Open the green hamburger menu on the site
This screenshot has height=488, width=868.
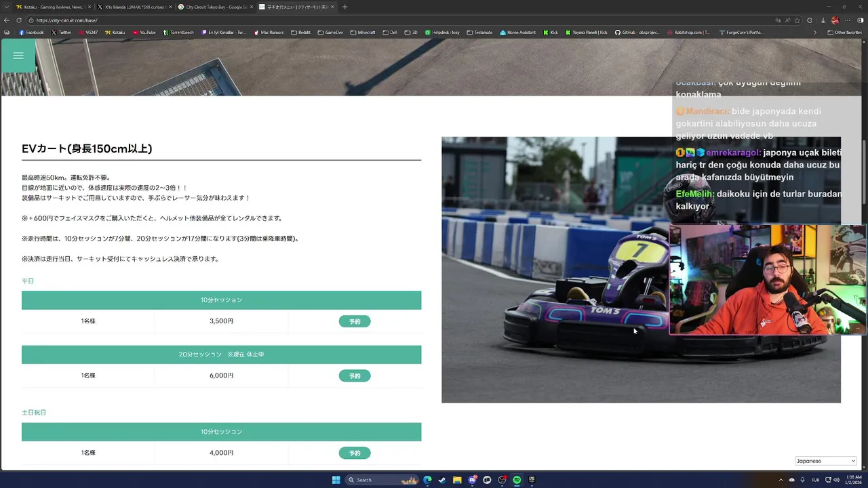pos(18,56)
